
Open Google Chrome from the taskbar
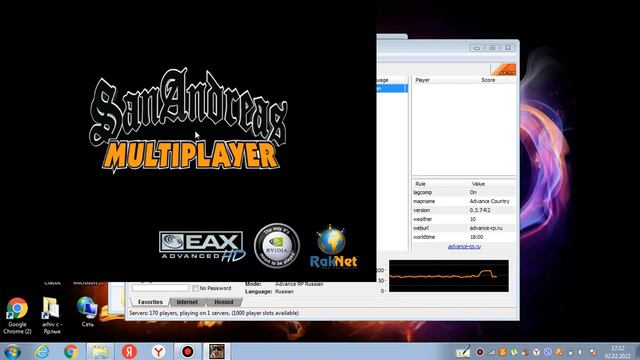coord(71,351)
